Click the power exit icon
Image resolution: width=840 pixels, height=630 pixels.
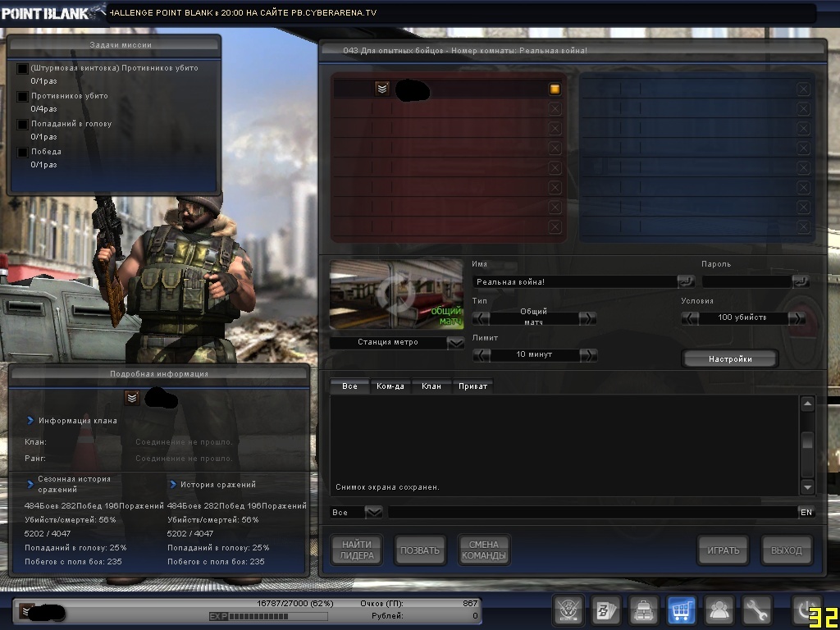pyautogui.click(x=806, y=610)
